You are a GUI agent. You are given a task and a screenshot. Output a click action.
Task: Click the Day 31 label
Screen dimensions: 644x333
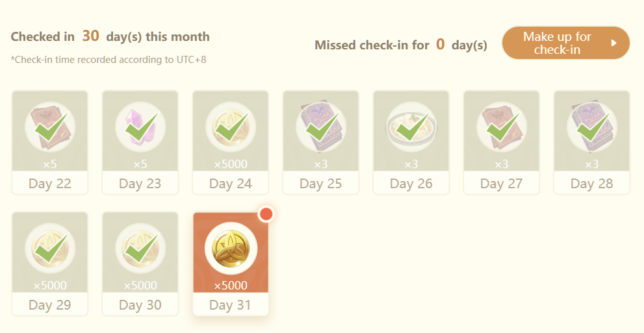(231, 305)
